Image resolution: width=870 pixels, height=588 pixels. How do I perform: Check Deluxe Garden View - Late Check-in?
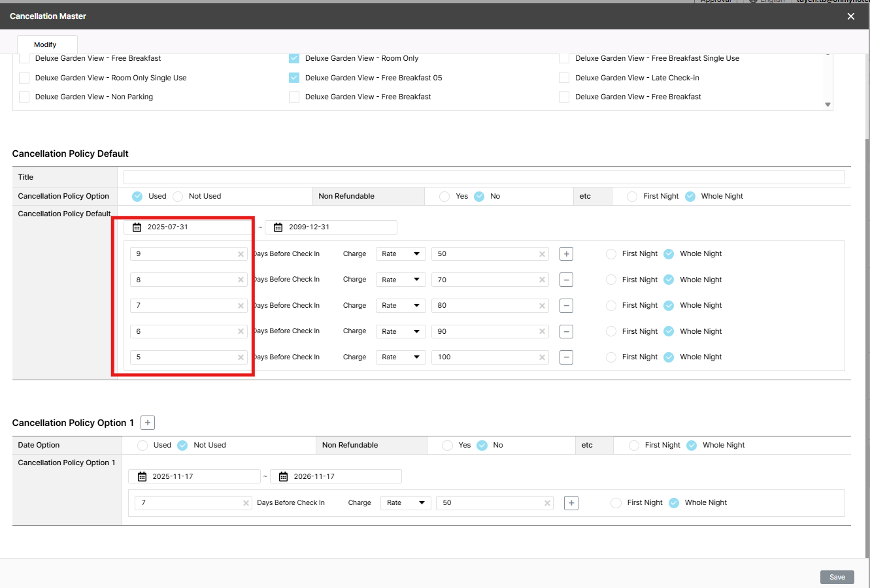(x=564, y=78)
